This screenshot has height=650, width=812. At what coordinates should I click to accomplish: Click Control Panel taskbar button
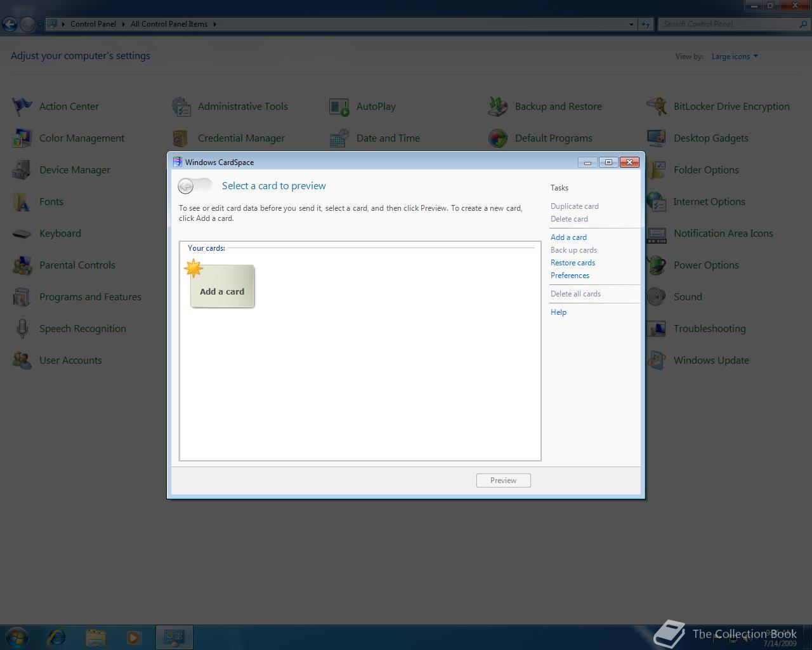click(x=174, y=637)
